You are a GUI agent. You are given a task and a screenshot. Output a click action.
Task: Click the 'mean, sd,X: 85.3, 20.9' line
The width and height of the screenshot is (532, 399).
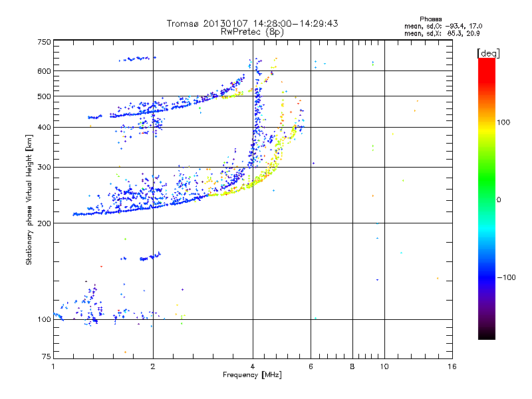(x=442, y=33)
